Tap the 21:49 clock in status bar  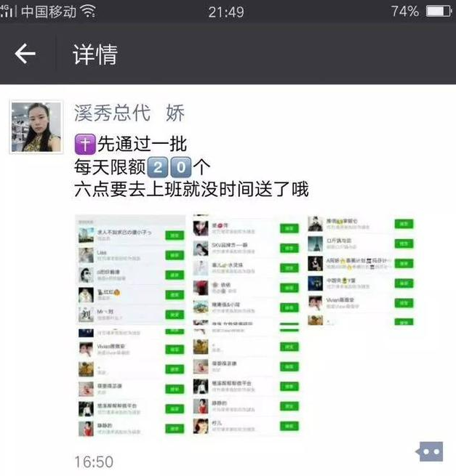[x=226, y=12]
